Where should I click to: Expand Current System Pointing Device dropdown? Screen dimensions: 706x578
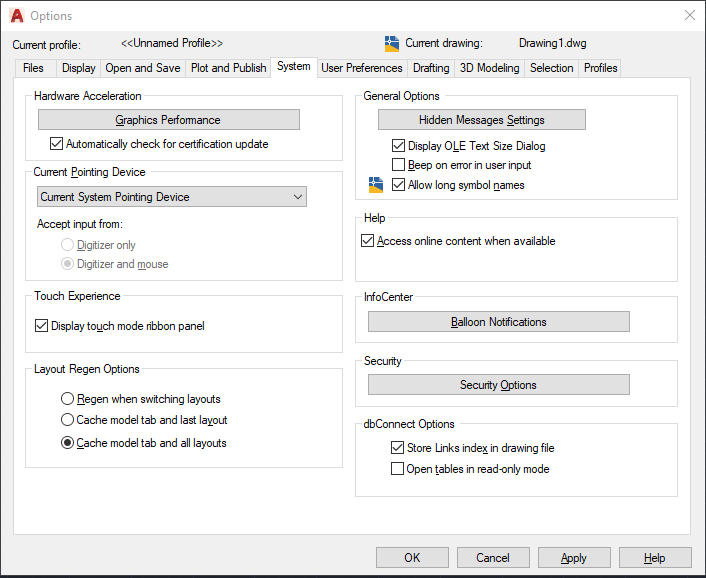[171, 197]
